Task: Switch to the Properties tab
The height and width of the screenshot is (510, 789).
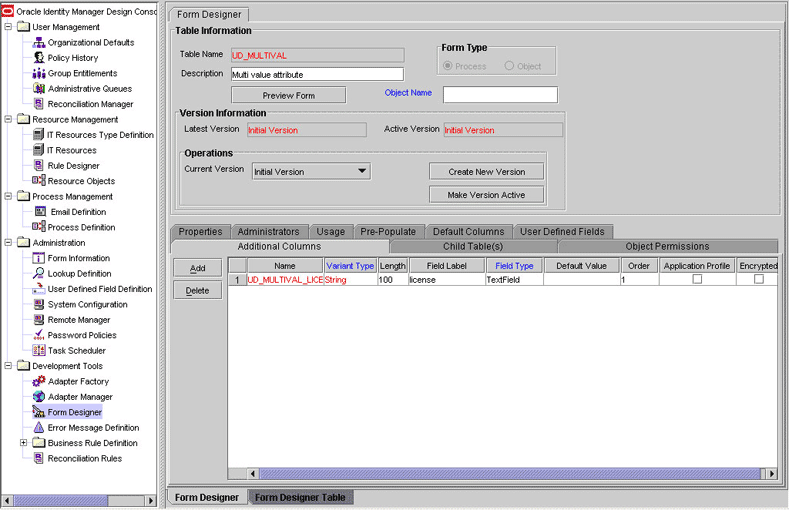Action: click(x=200, y=232)
